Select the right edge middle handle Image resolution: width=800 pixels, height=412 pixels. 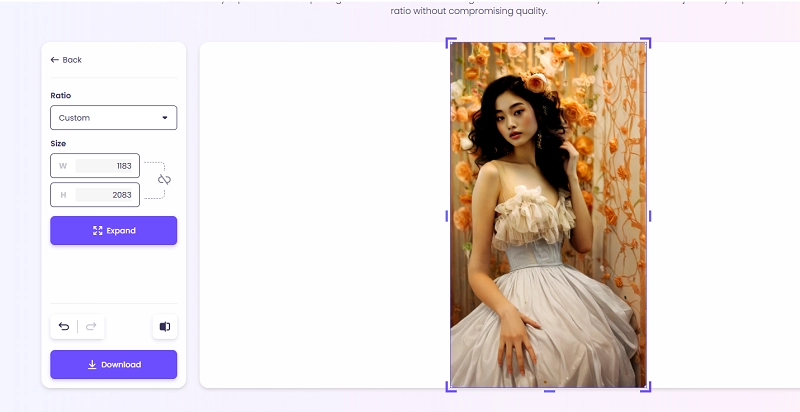pos(650,216)
